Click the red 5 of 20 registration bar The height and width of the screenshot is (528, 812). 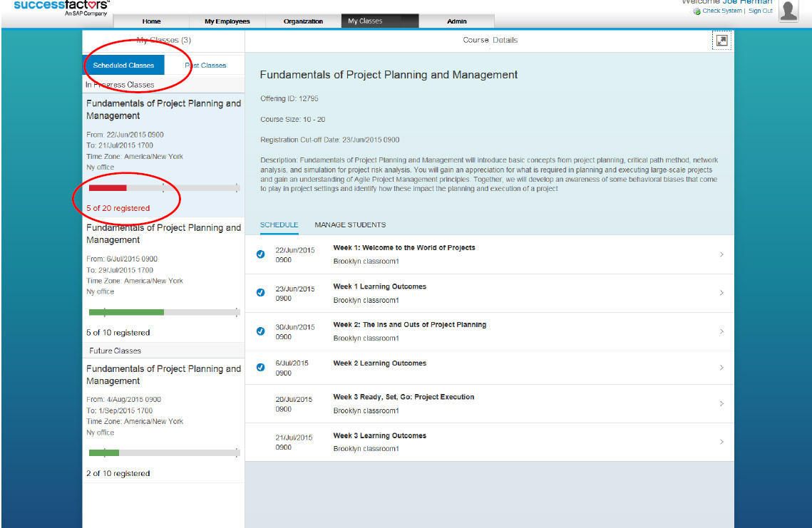pyautogui.click(x=108, y=188)
